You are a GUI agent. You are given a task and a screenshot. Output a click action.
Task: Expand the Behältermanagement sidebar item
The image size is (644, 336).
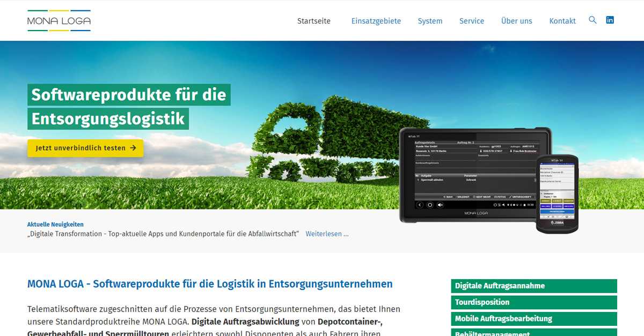click(533, 333)
